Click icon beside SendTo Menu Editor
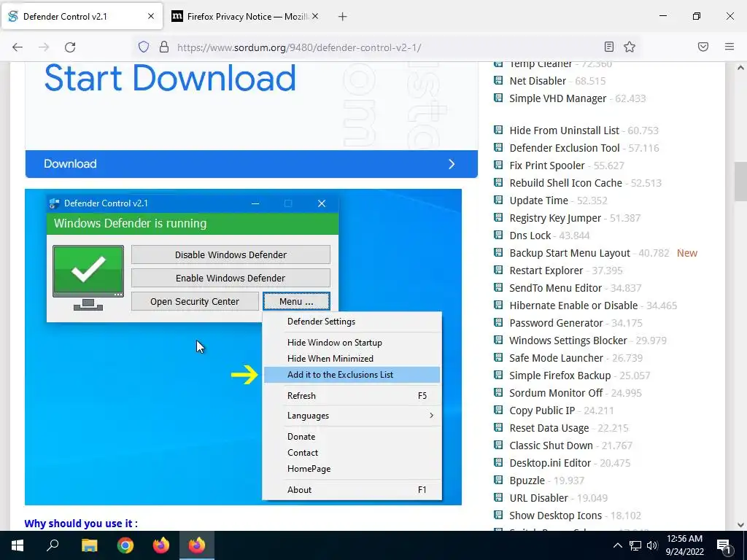Viewport: 747px width, 560px height. pos(498,287)
